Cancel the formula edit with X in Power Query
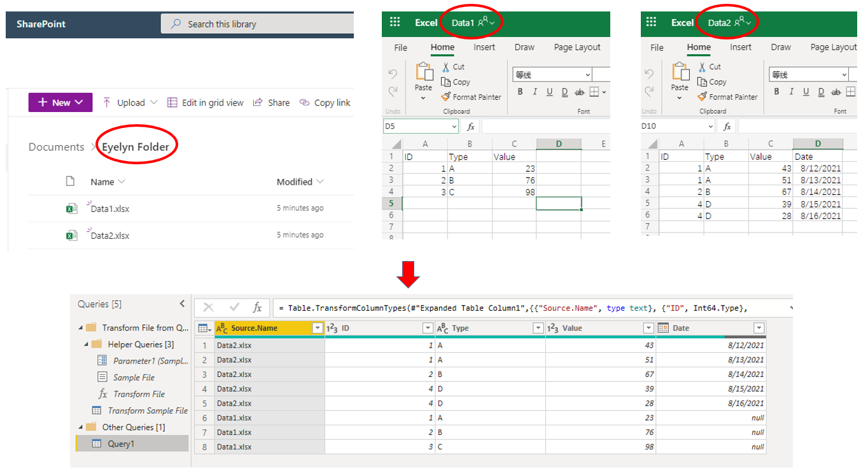Image resolution: width=868 pixels, height=475 pixels. 209,308
